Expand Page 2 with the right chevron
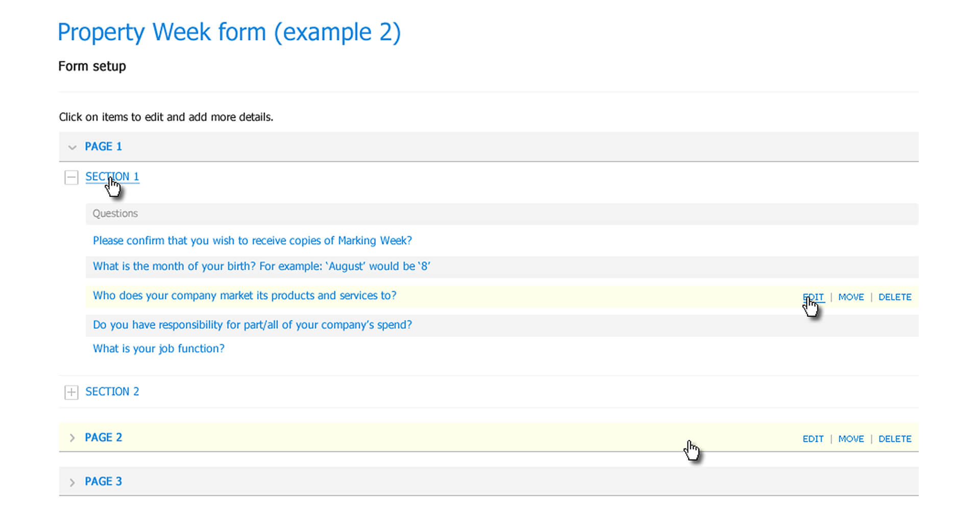This screenshot has height=523, width=980. coord(72,438)
